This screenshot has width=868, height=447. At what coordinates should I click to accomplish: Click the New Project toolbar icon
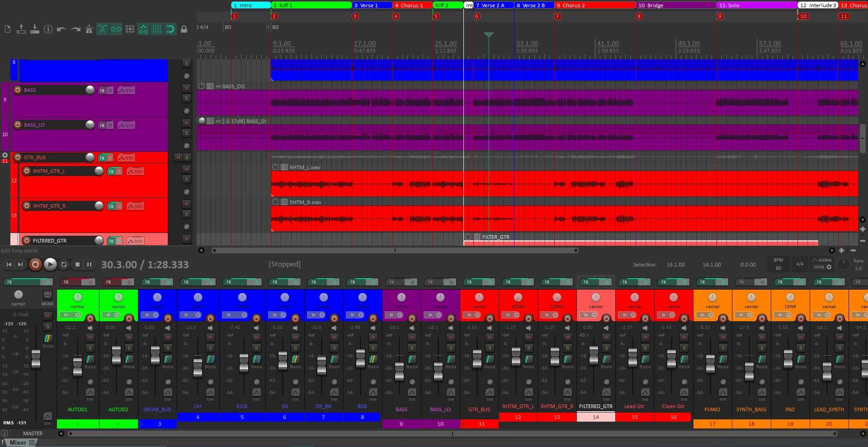(x=7, y=29)
